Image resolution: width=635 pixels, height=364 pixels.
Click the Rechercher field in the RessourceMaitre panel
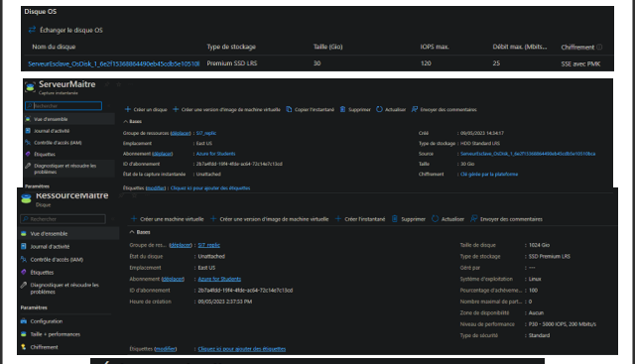coord(63,219)
